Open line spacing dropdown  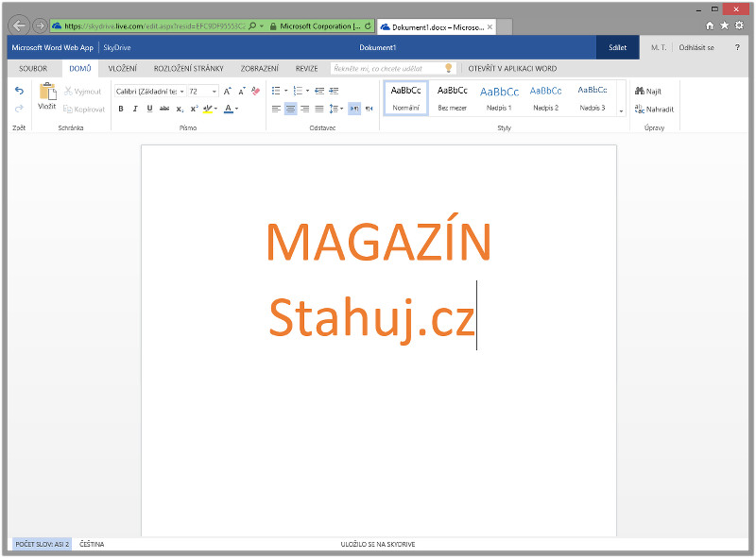click(336, 109)
